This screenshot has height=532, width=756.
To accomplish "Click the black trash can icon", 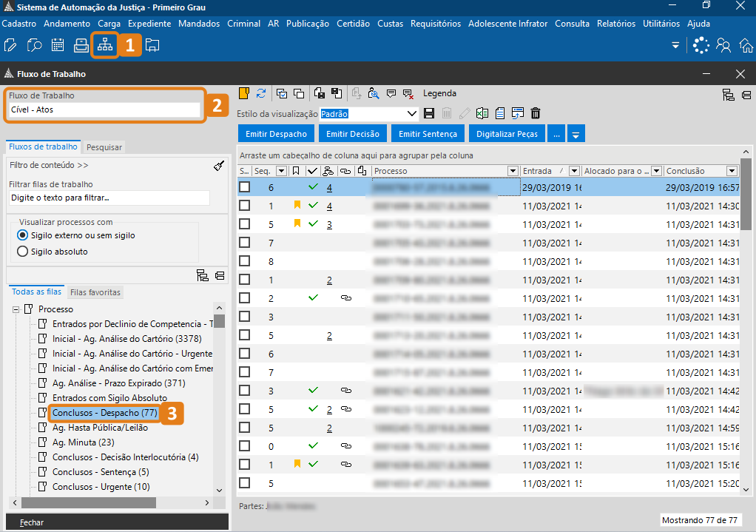I will [535, 113].
